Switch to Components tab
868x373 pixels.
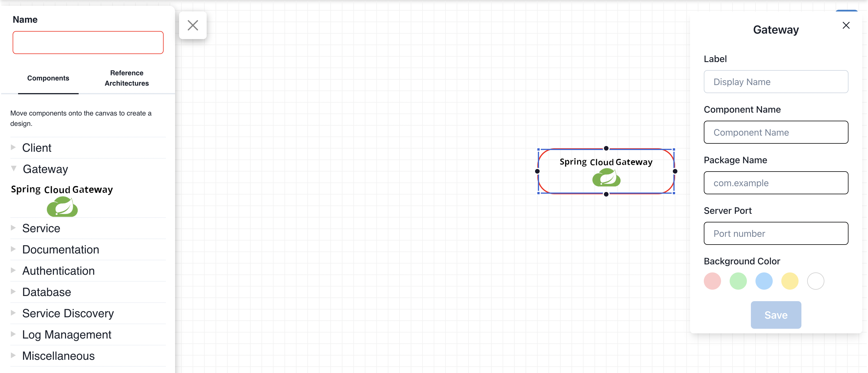pos(48,78)
